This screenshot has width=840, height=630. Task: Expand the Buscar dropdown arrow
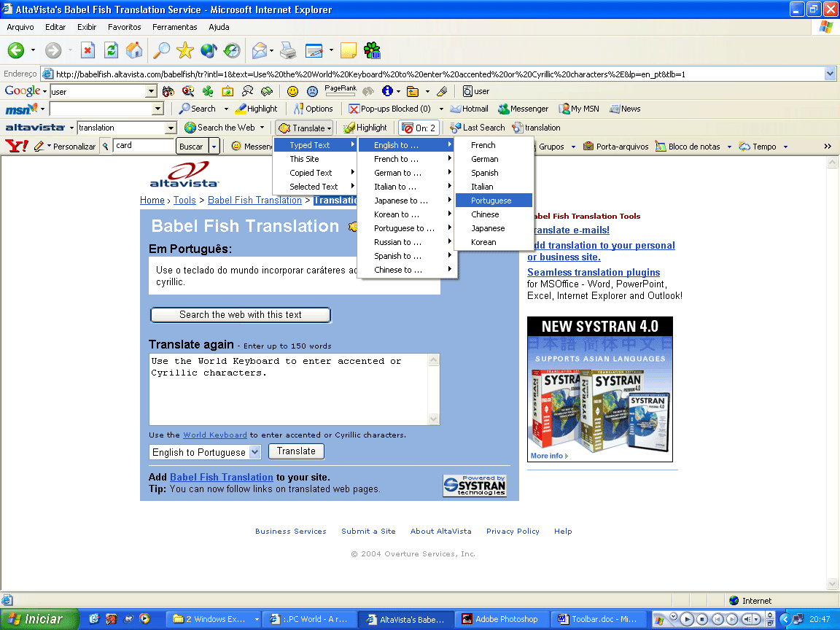click(214, 147)
